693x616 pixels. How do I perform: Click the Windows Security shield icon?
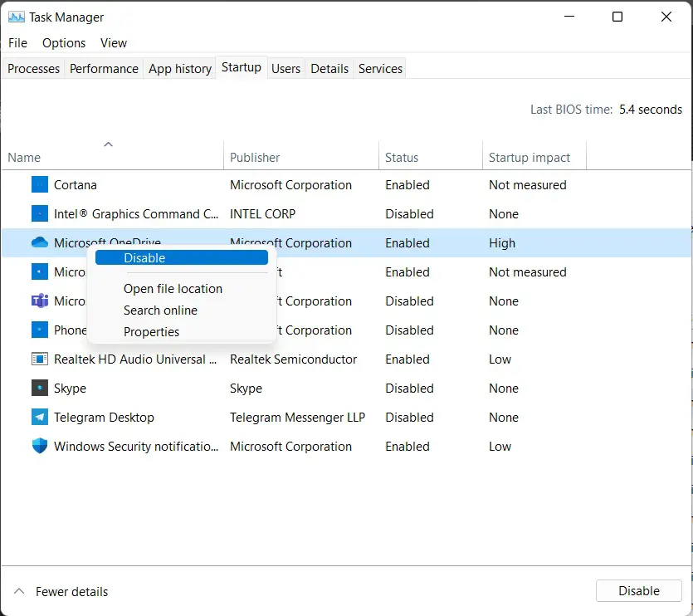40,446
